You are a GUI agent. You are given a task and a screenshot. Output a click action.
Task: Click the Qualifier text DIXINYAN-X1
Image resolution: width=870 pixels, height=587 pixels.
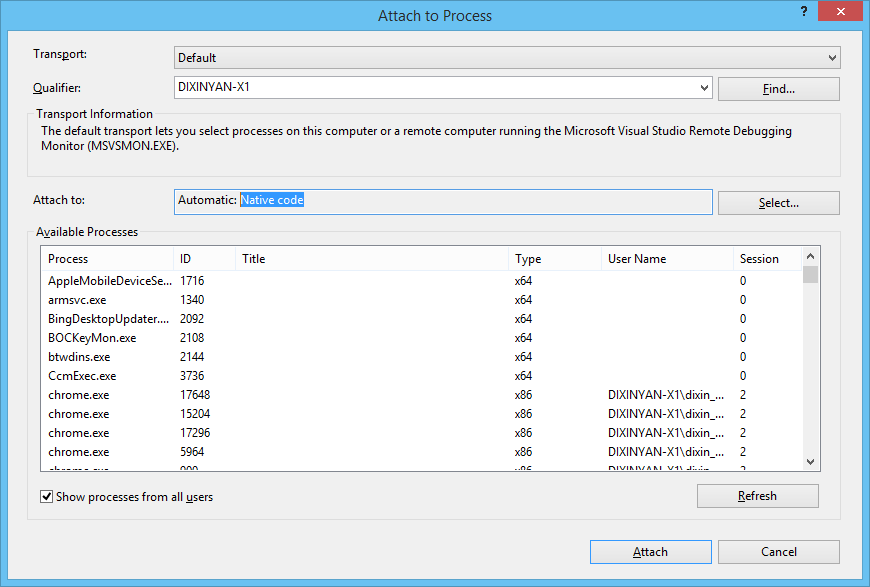(x=214, y=87)
